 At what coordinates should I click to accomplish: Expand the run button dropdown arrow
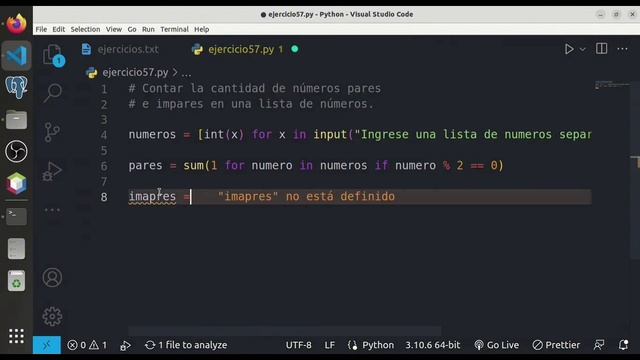pos(582,49)
